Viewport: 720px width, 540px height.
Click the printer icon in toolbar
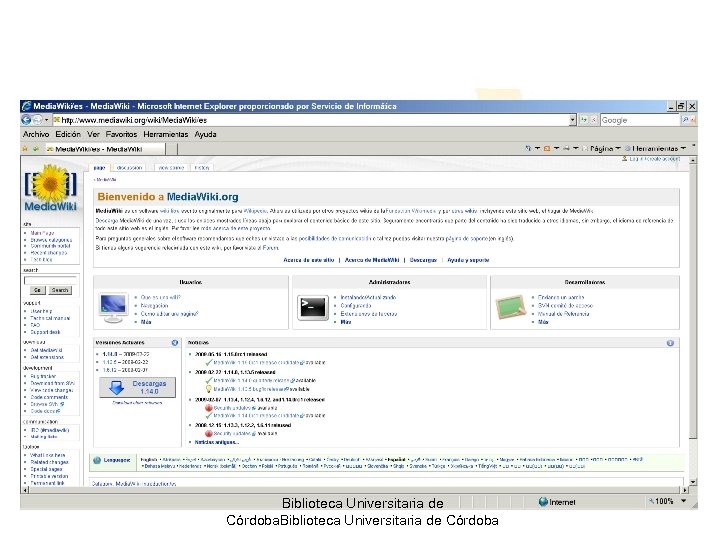pos(566,148)
